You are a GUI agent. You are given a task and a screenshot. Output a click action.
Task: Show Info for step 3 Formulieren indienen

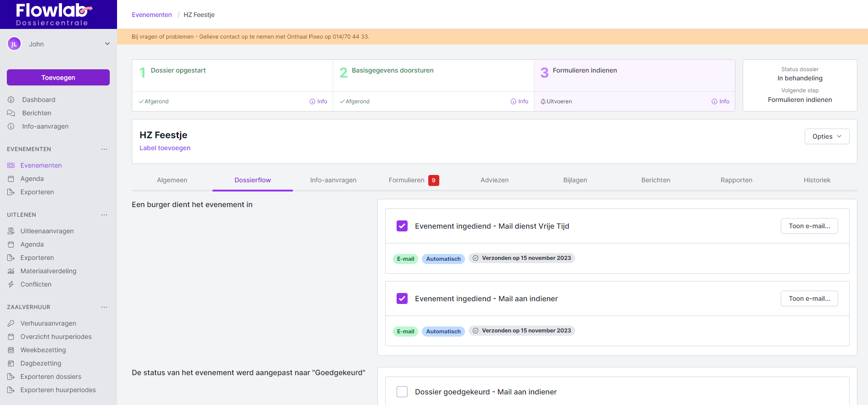click(x=721, y=101)
